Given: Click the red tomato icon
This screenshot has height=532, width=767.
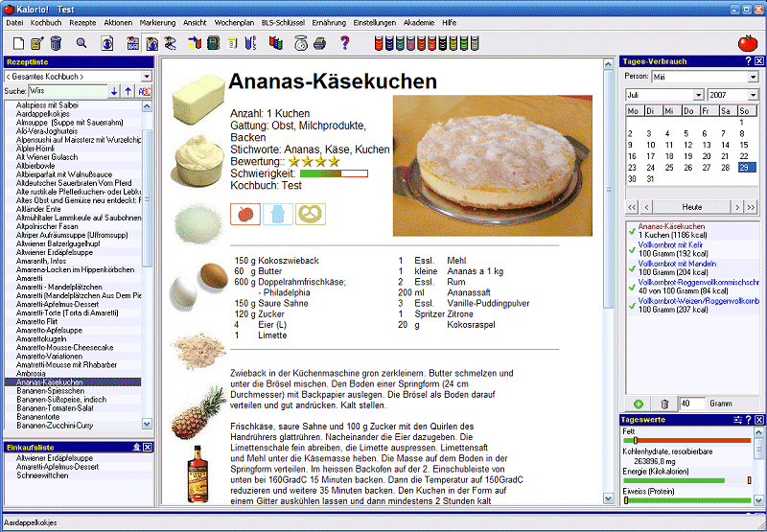Looking at the screenshot, I should click(x=748, y=43).
